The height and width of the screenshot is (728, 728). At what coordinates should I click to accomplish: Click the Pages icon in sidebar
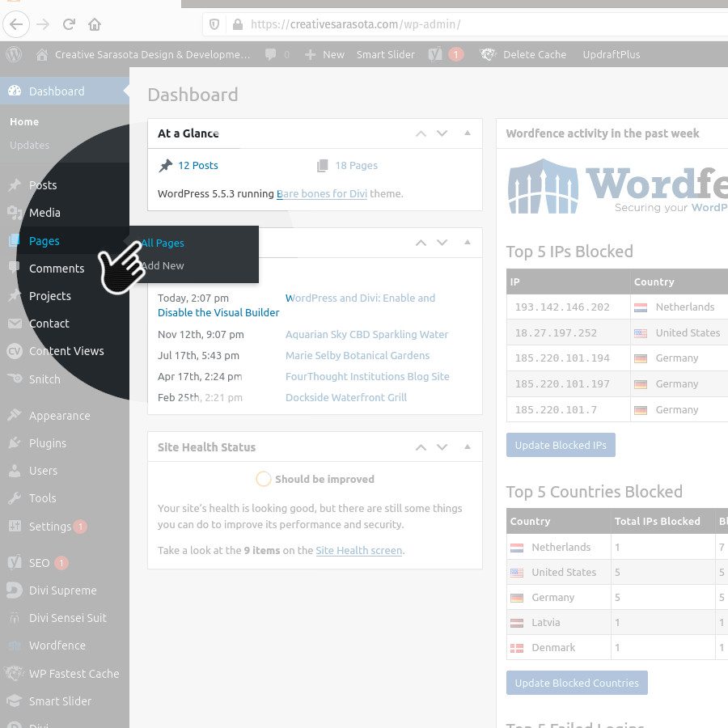click(15, 240)
